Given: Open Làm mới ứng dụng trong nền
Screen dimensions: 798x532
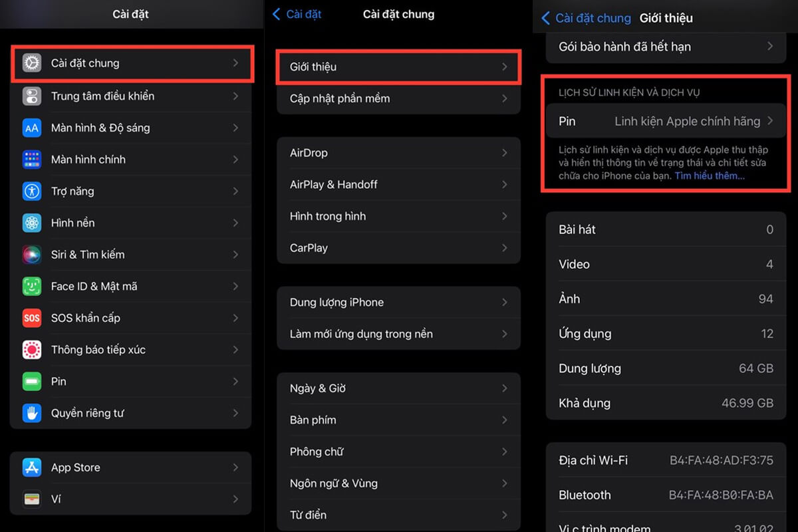Looking at the screenshot, I should point(398,334).
